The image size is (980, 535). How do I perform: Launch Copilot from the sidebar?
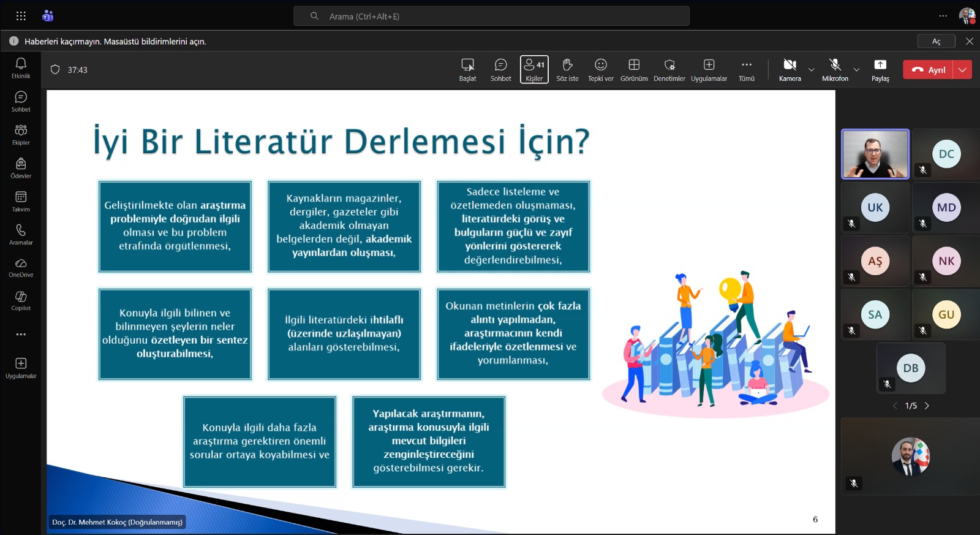point(21,300)
